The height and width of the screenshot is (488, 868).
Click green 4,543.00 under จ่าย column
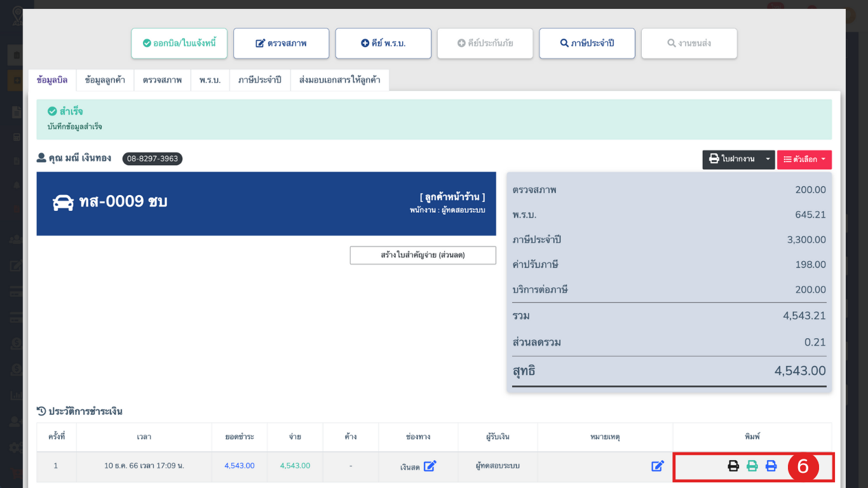click(295, 466)
